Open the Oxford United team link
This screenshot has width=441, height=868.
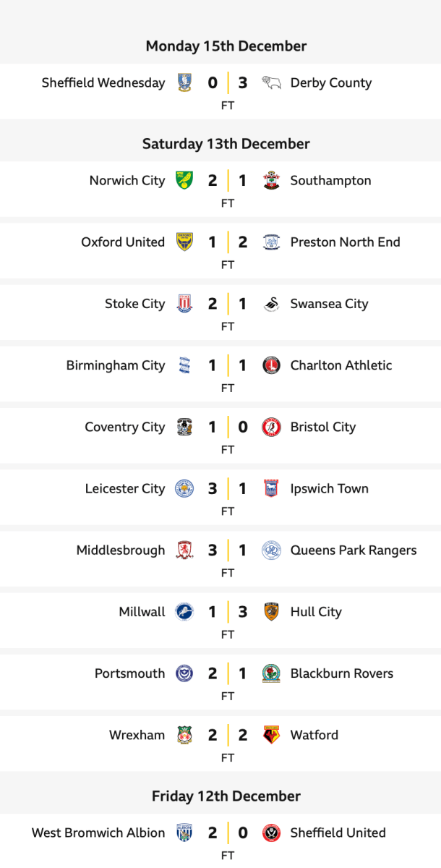[123, 242]
